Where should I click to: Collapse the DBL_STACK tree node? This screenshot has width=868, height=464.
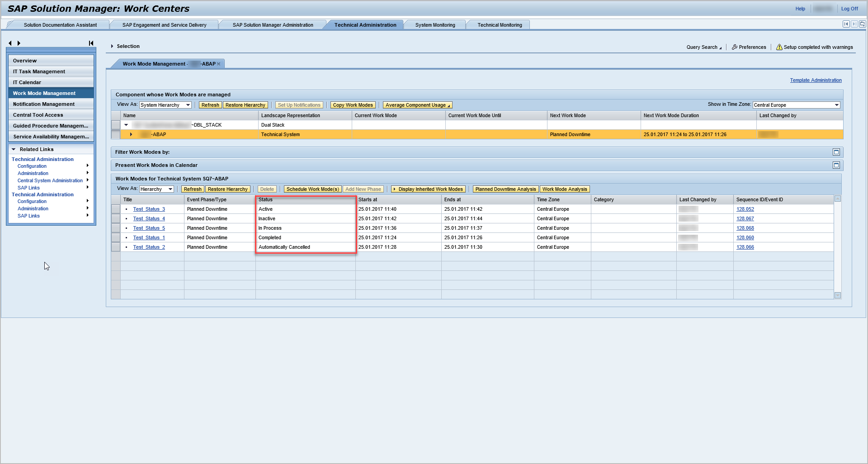[x=126, y=125]
